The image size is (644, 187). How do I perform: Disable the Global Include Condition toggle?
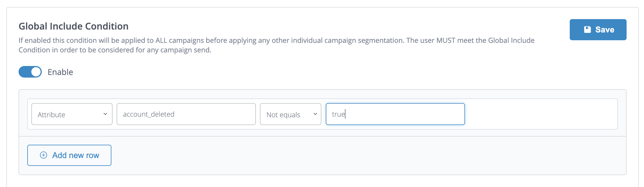pyautogui.click(x=30, y=72)
